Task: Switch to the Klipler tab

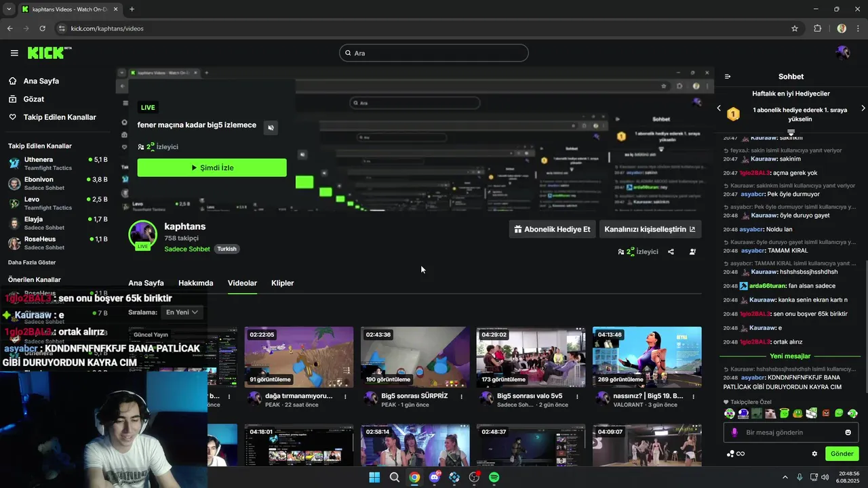Action: coord(282,283)
